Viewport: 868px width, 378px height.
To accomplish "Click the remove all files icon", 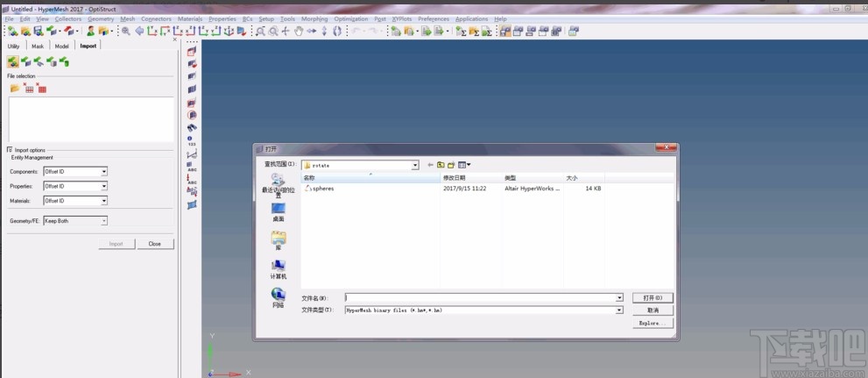I will click(41, 88).
